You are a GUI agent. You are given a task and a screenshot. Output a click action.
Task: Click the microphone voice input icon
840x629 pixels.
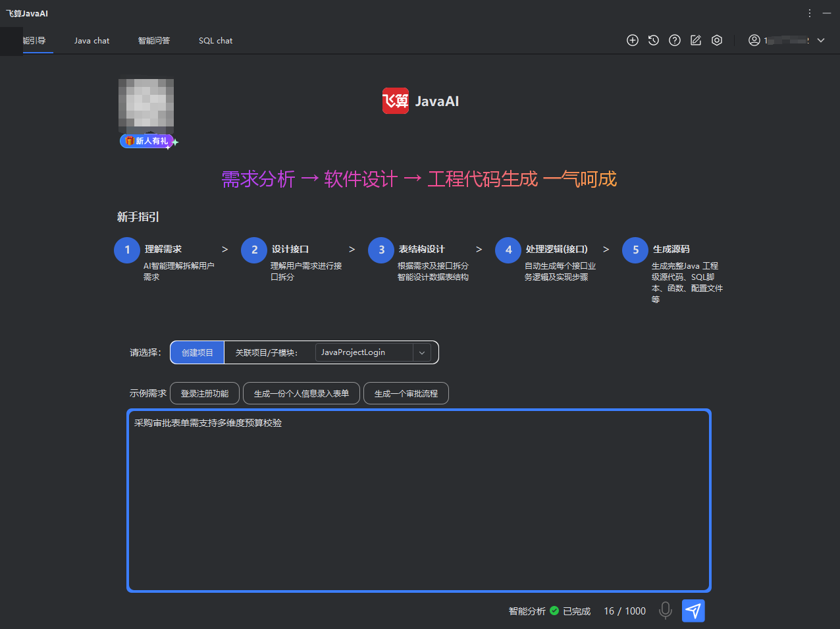(666, 611)
